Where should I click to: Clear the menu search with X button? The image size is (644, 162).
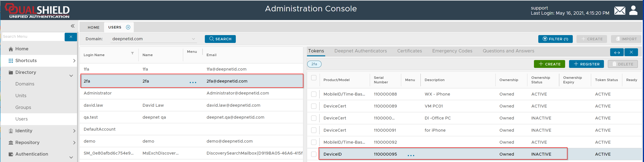tap(71, 37)
